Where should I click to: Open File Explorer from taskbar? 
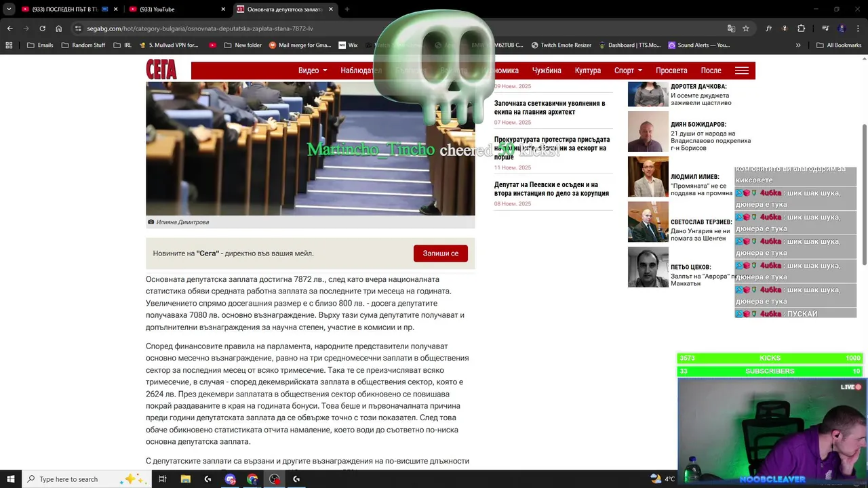point(185,479)
